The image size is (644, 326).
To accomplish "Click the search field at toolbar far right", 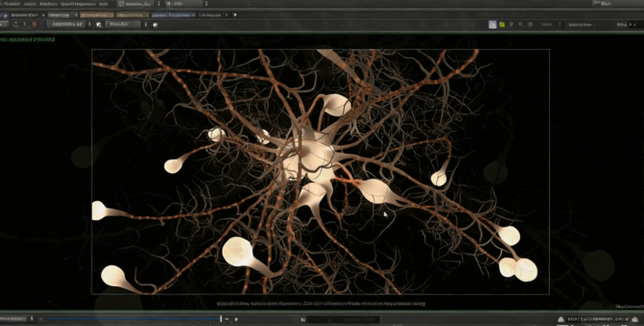I will pyautogui.click(x=635, y=24).
